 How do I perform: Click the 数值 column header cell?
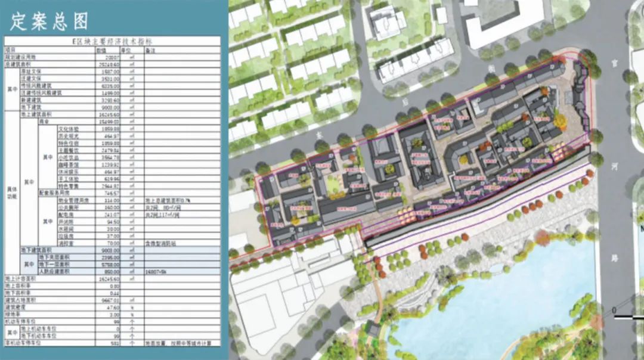101,50
